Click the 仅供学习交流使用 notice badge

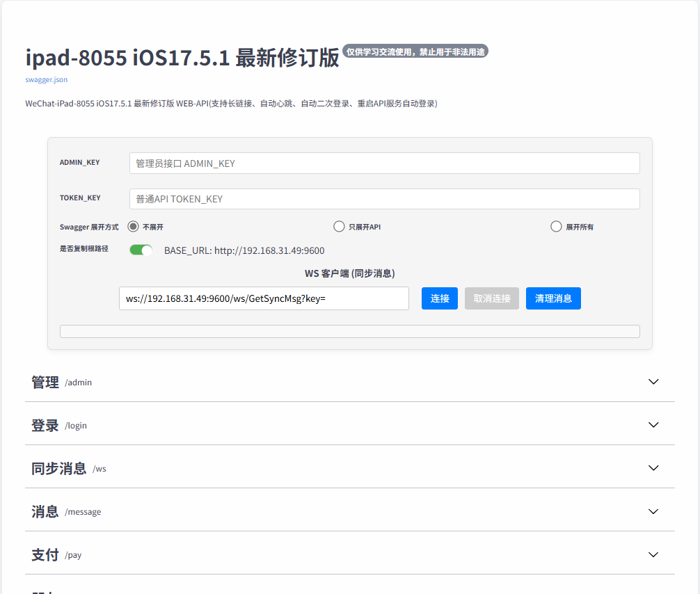pos(415,51)
